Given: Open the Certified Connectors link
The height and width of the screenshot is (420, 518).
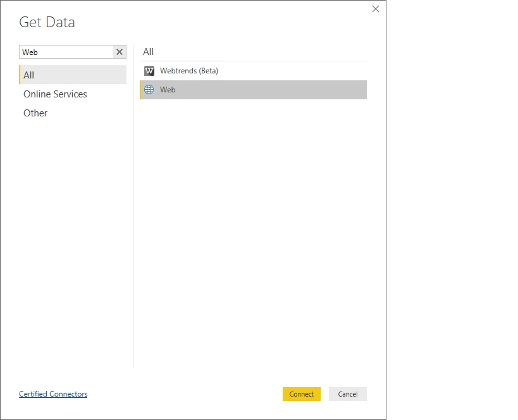Looking at the screenshot, I should tap(53, 394).
